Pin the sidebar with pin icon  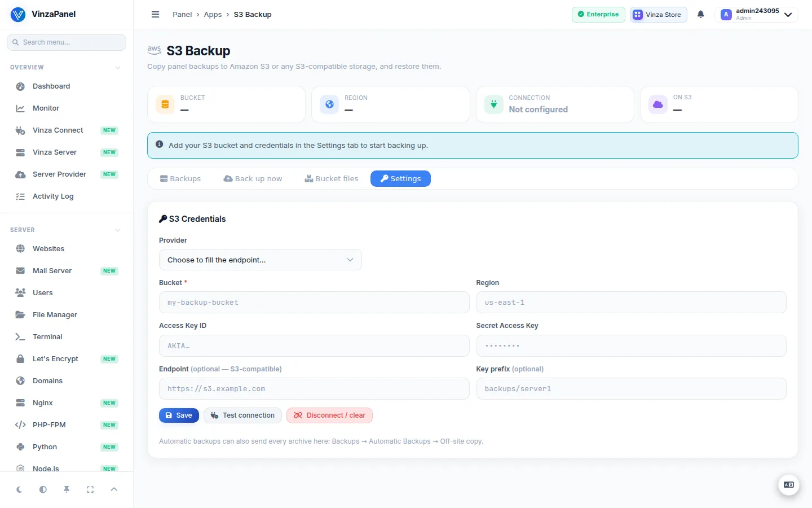[67, 489]
